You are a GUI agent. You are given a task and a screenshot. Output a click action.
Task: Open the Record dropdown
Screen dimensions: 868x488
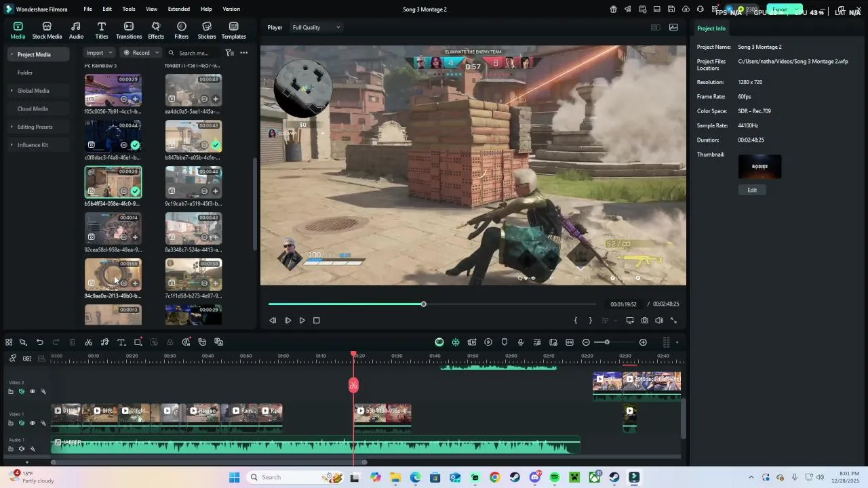click(141, 53)
